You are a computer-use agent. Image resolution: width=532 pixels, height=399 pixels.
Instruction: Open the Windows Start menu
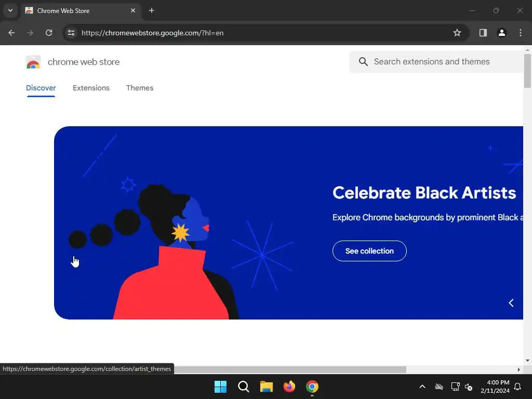(220, 387)
